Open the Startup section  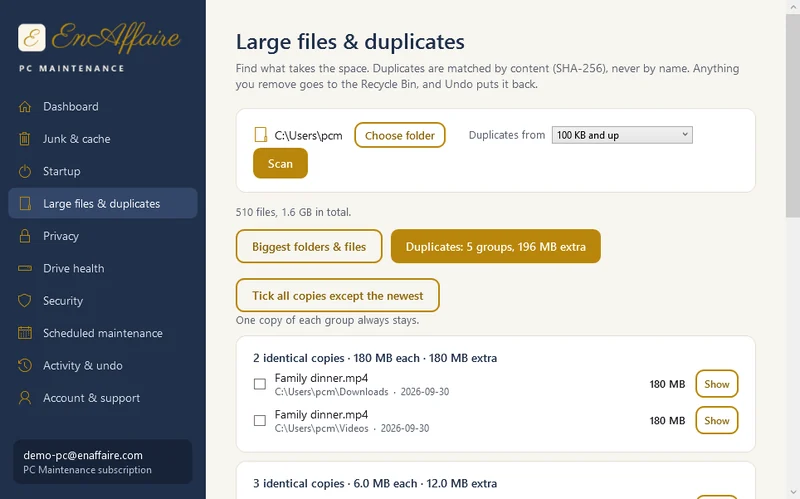coord(103,171)
